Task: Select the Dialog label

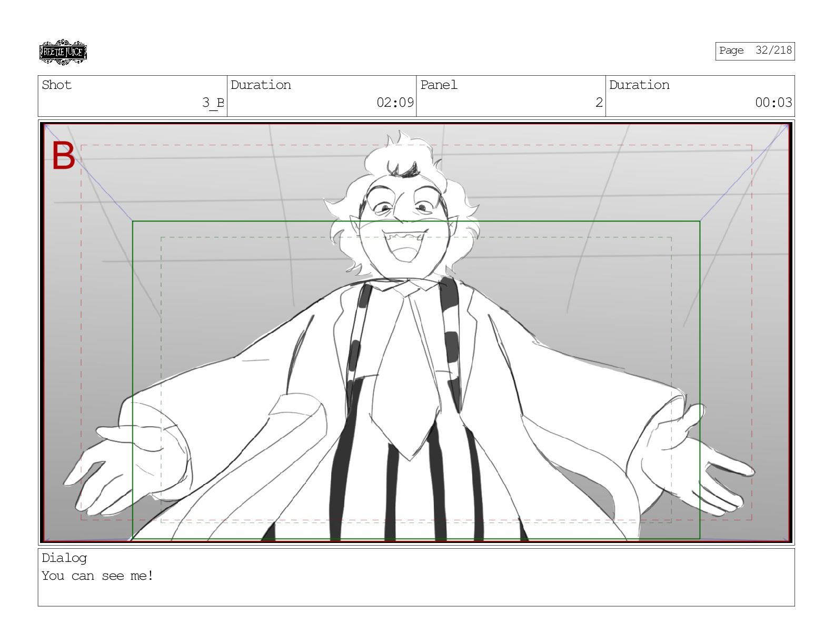Action: [x=64, y=558]
